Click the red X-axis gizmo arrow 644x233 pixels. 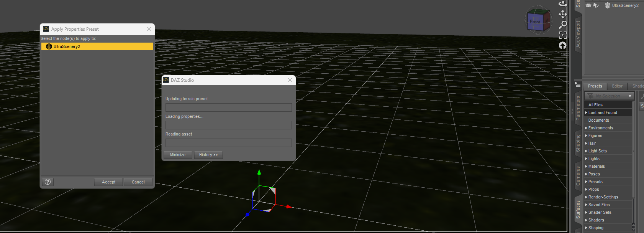coord(289,207)
